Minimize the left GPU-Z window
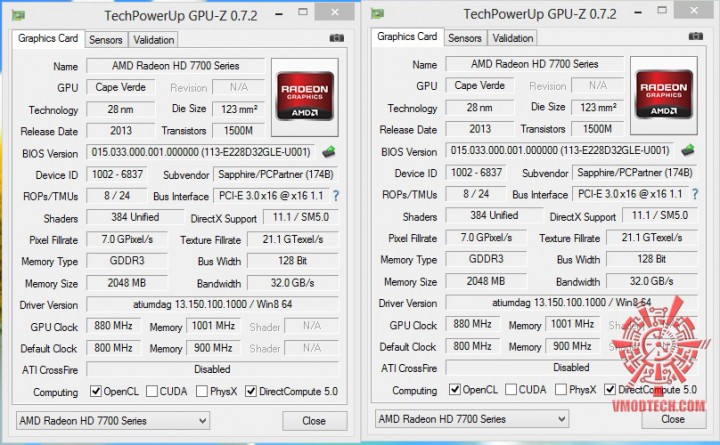 [279, 14]
